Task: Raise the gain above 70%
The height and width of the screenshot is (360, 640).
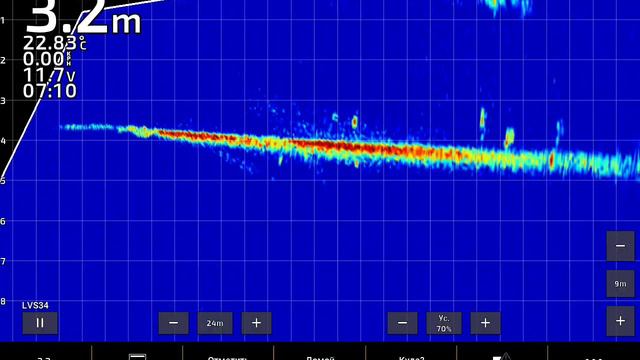Action: coord(485,323)
